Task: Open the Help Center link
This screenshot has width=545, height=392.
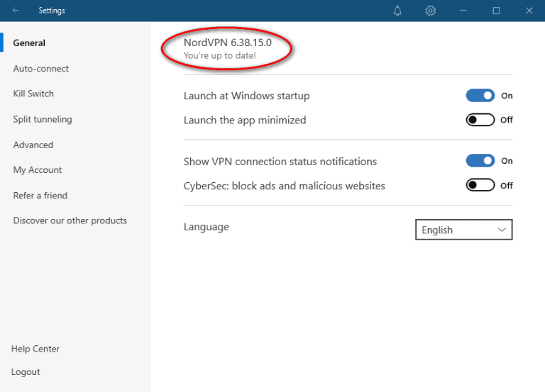Action: tap(35, 349)
